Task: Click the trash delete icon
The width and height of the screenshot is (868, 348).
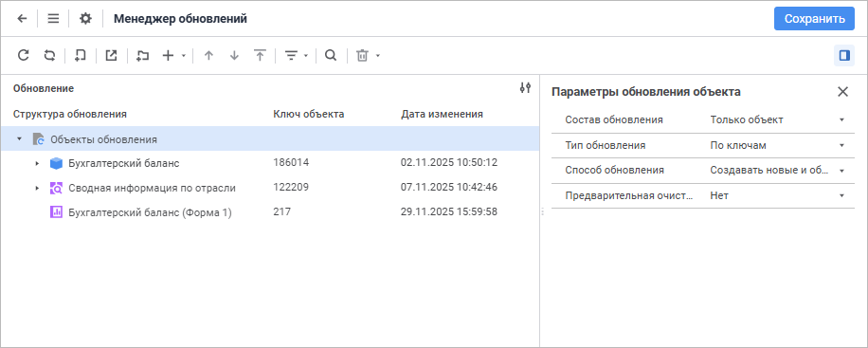Action: tap(362, 55)
